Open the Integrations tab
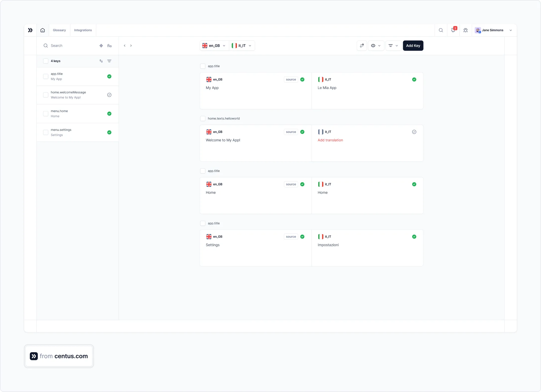The width and height of the screenshot is (541, 392). (x=83, y=30)
